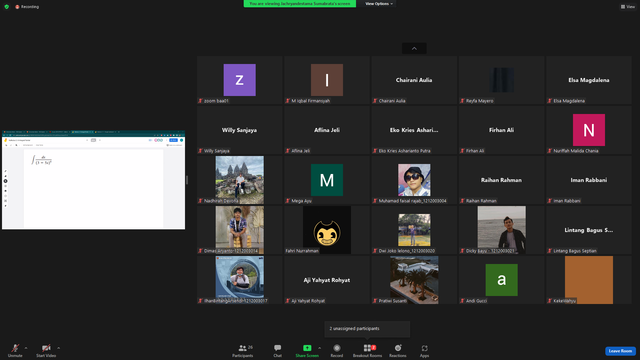Select the Mega Ayu participant tile
The height and width of the screenshot is (360, 640).
pyautogui.click(x=327, y=180)
